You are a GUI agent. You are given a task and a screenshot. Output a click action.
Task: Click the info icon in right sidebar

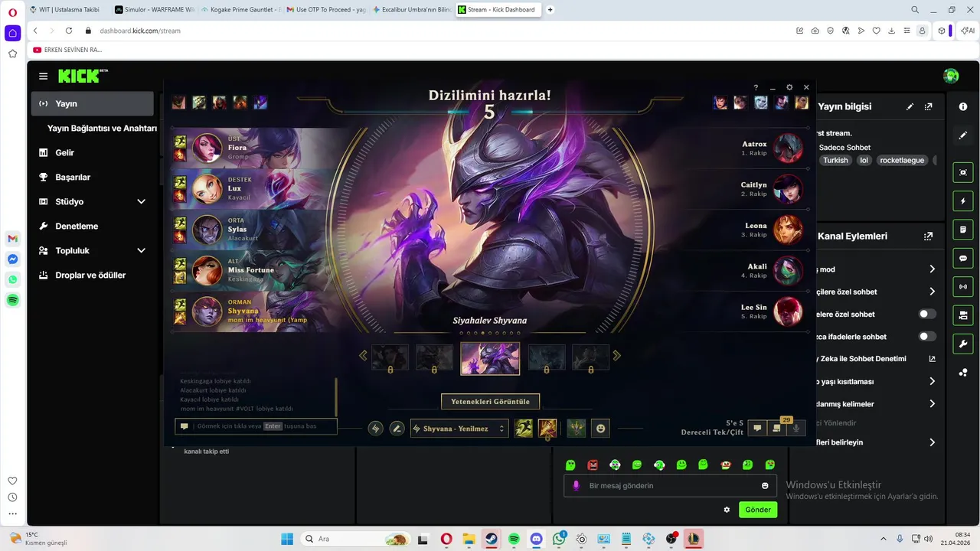tap(963, 106)
